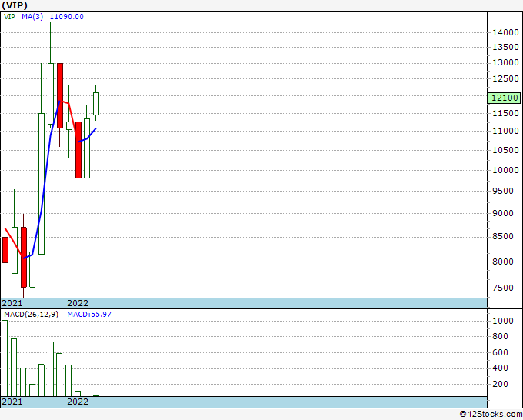Click the latest green candle near 12100
Screen dimensions: 523x420
pos(96,104)
